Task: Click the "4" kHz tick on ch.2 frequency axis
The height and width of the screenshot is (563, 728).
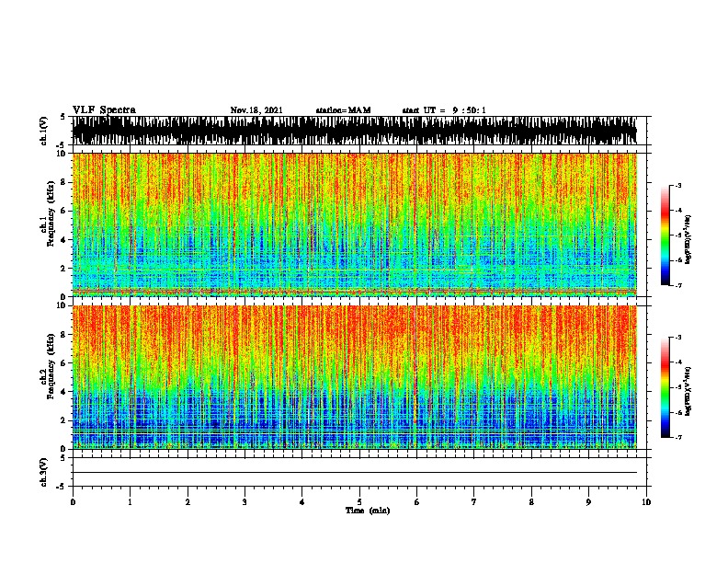Action: click(63, 392)
